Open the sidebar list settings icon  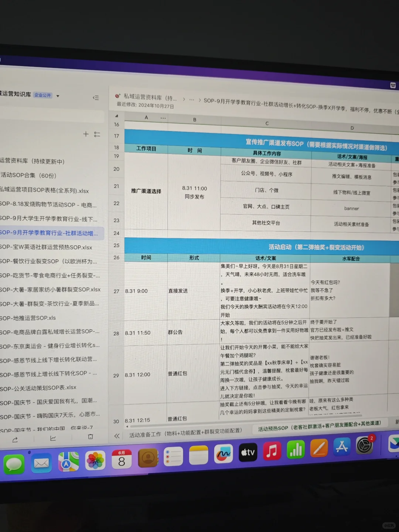98,134
